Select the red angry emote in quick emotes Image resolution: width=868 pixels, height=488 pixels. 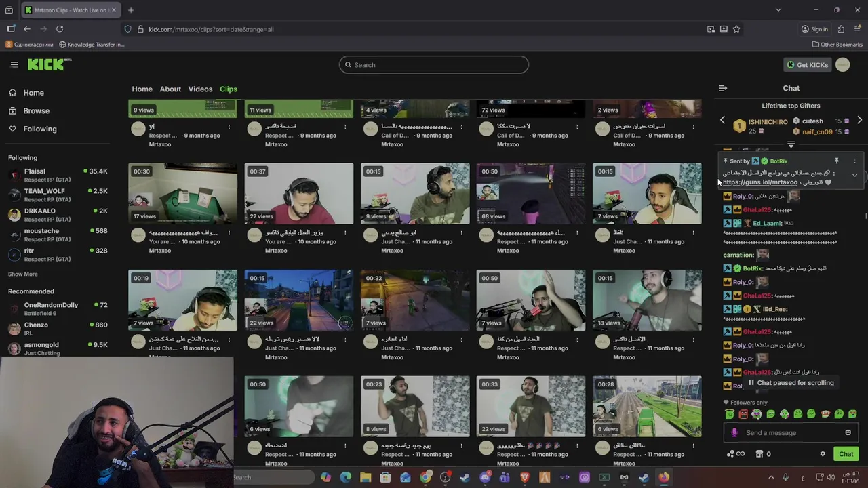[x=743, y=414]
